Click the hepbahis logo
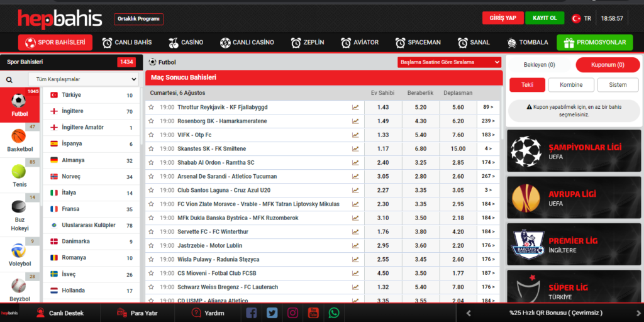Image resolution: width=644 pixels, height=322 pixels. [60, 19]
